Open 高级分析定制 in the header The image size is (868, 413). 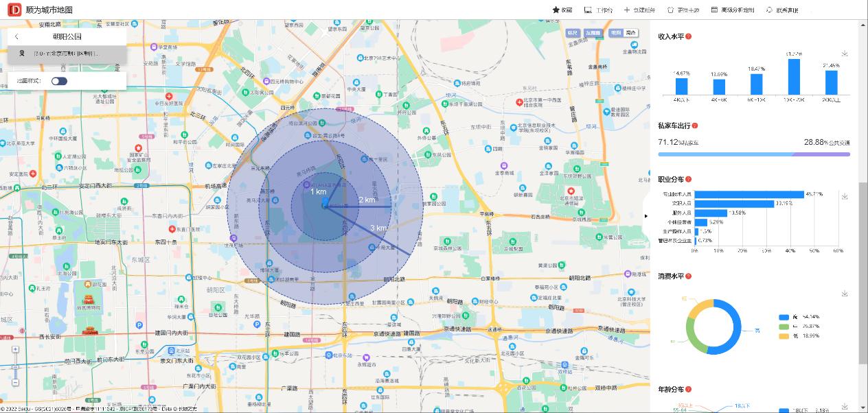[733, 10]
